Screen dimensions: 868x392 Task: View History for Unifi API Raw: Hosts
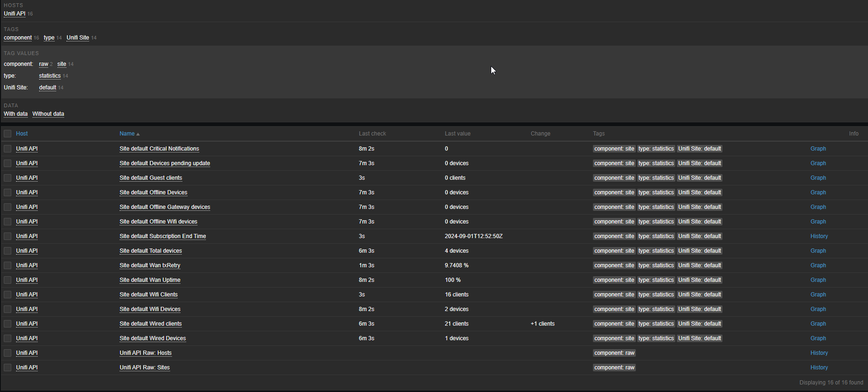point(819,353)
